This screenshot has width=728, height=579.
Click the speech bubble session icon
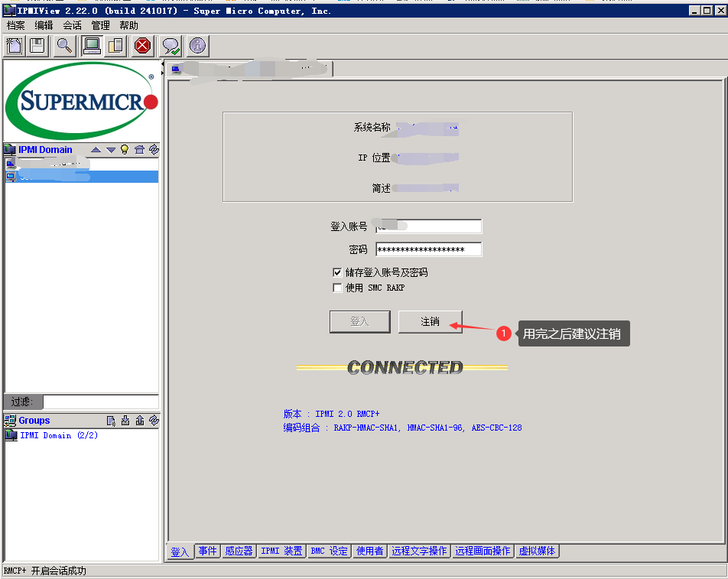point(170,46)
